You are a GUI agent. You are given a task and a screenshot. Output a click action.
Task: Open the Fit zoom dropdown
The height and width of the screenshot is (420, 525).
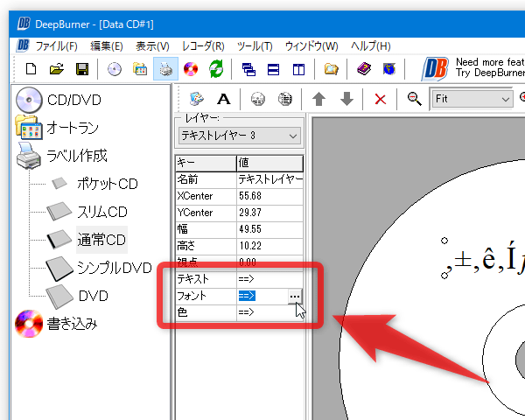tap(471, 99)
